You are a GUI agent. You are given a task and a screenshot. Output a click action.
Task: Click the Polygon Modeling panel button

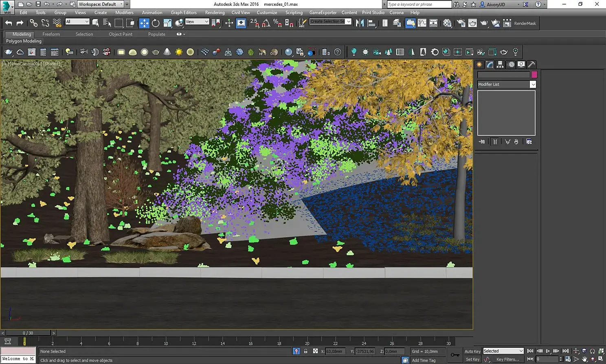pyautogui.click(x=24, y=41)
